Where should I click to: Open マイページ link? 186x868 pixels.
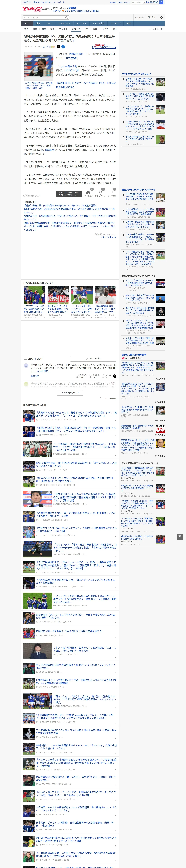tap(139, 18)
